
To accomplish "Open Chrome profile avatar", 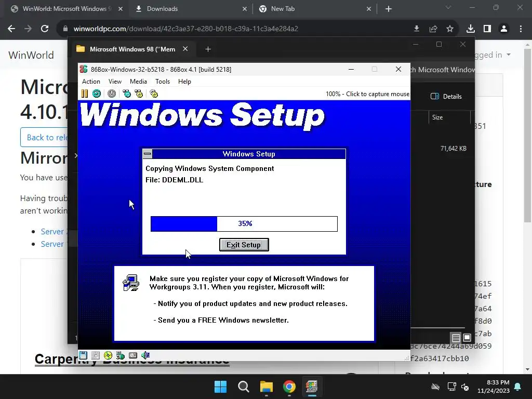I will (504, 29).
